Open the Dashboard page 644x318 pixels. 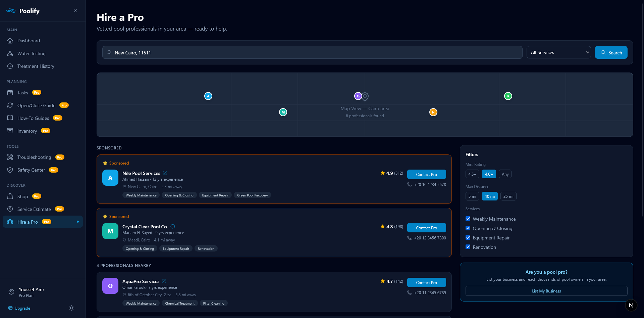click(x=43, y=41)
